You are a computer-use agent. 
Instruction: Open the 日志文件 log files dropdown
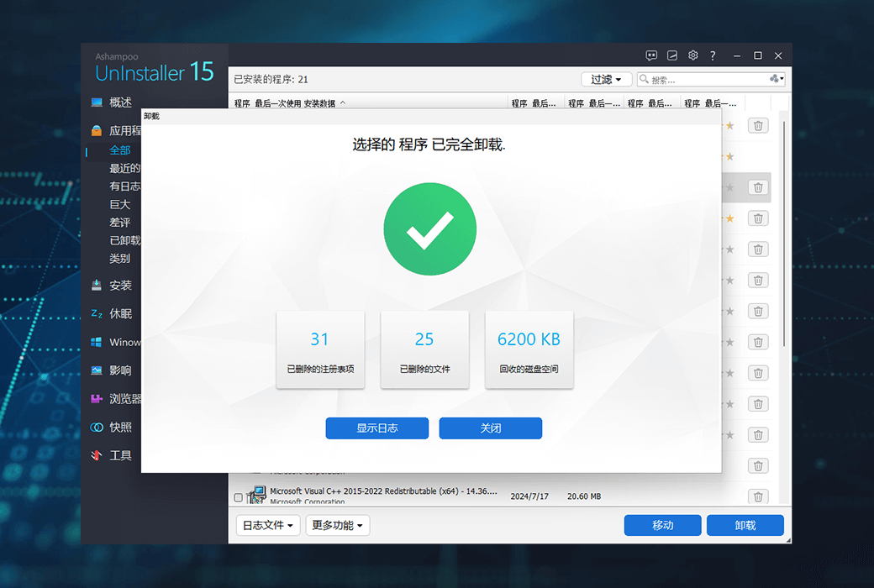click(267, 524)
